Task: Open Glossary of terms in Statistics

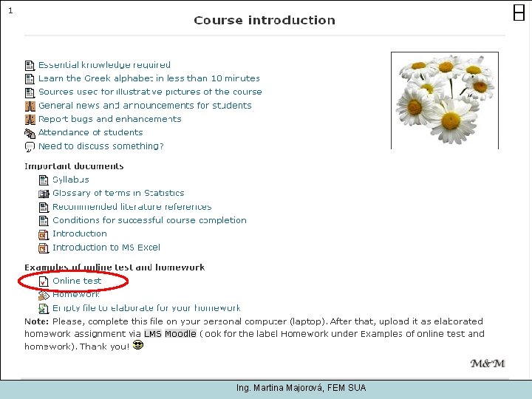Action: (x=118, y=193)
